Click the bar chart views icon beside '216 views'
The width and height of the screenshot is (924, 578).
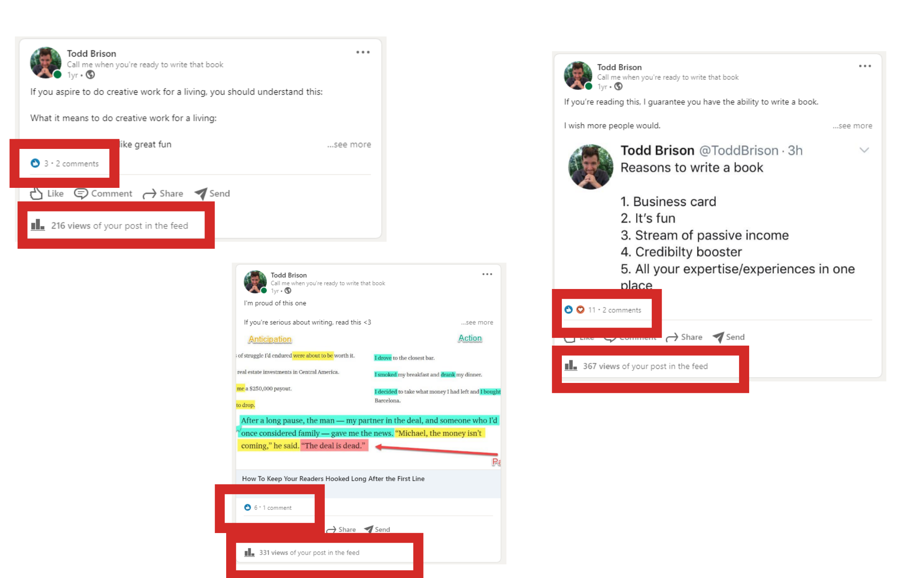click(38, 225)
